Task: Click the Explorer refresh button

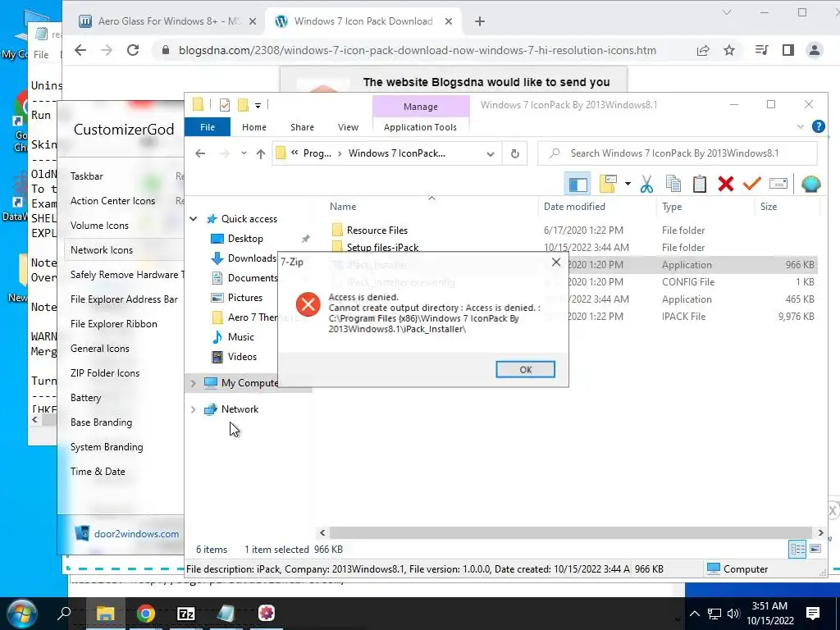Action: pyautogui.click(x=515, y=153)
